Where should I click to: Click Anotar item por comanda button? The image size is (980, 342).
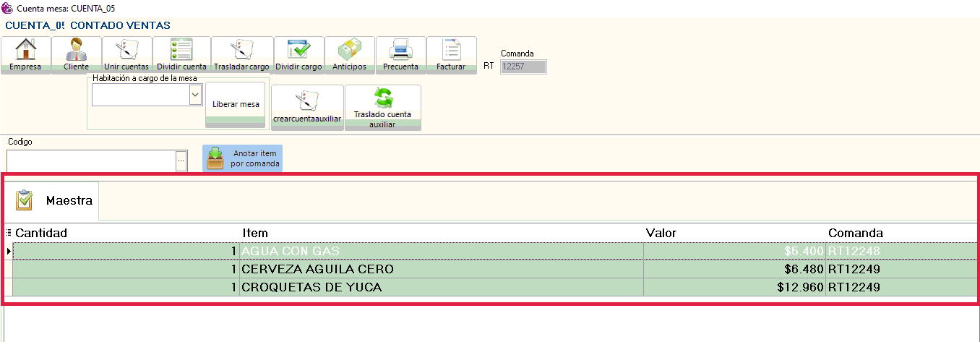point(242,158)
